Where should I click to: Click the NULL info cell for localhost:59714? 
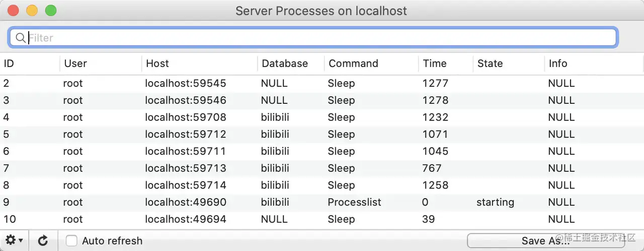coord(561,185)
